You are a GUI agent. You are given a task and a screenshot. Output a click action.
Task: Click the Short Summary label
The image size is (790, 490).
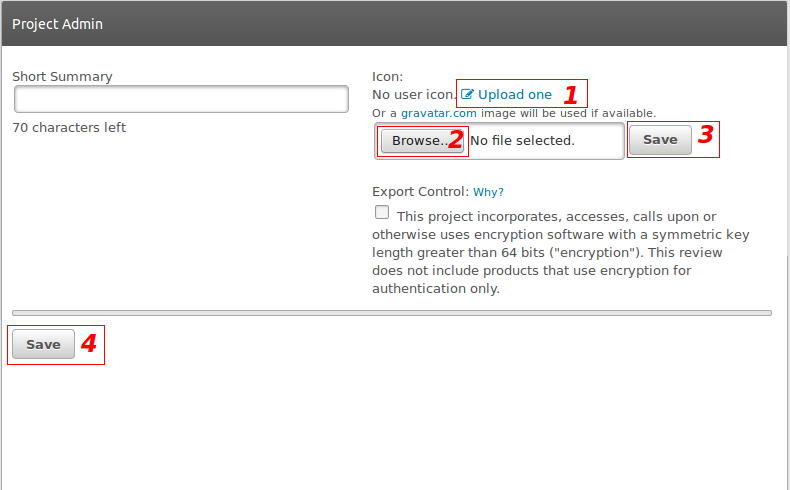point(62,76)
